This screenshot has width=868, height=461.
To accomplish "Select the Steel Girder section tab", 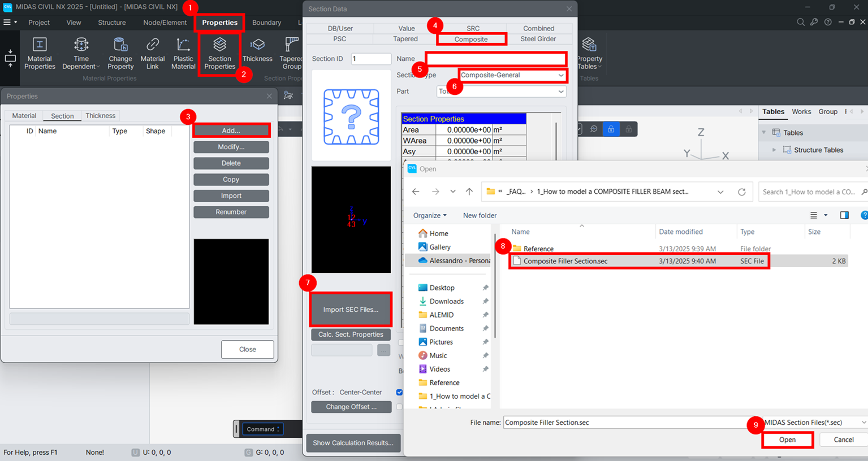I will (538, 39).
